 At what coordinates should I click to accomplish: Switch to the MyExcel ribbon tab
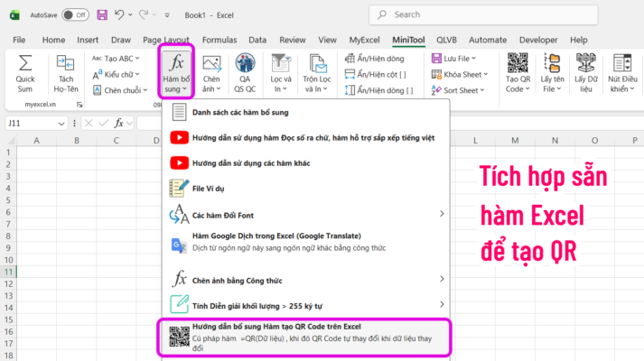[x=364, y=40]
